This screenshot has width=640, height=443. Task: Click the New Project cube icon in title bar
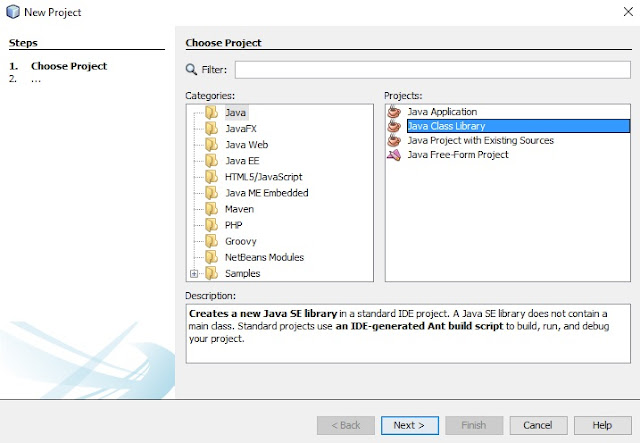(x=13, y=12)
